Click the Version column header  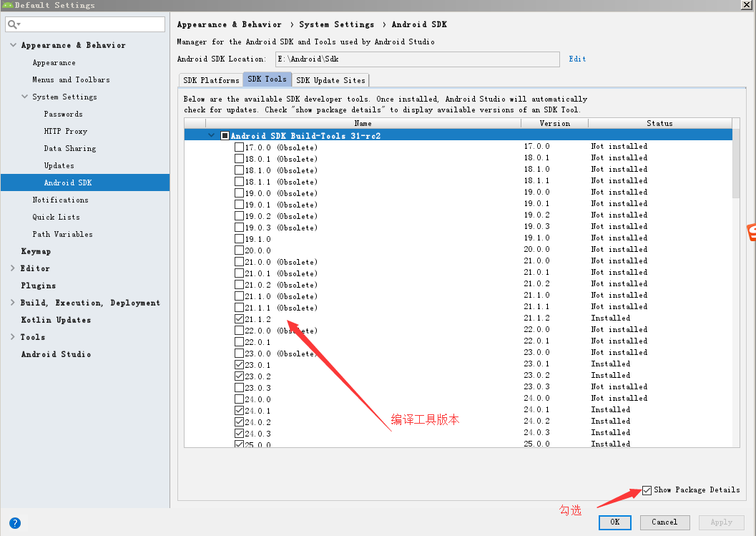(554, 124)
